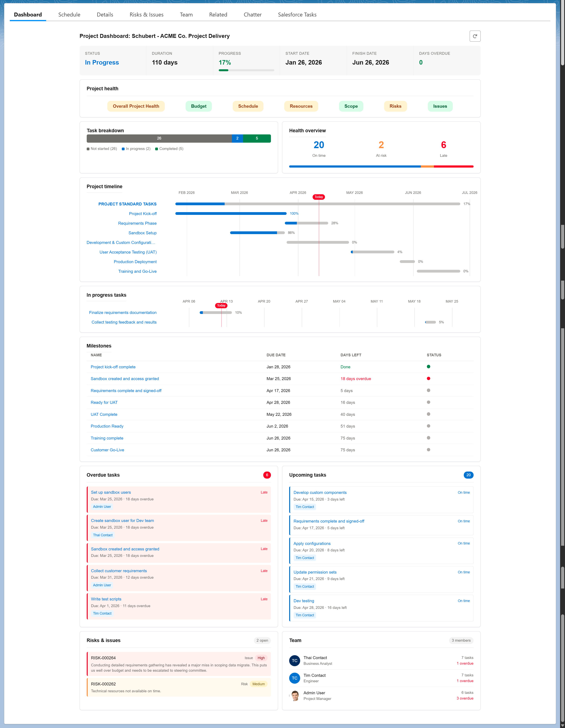Click Tim Contact's TC avatar circle
Image resolution: width=565 pixels, height=728 pixels.
tap(295, 678)
